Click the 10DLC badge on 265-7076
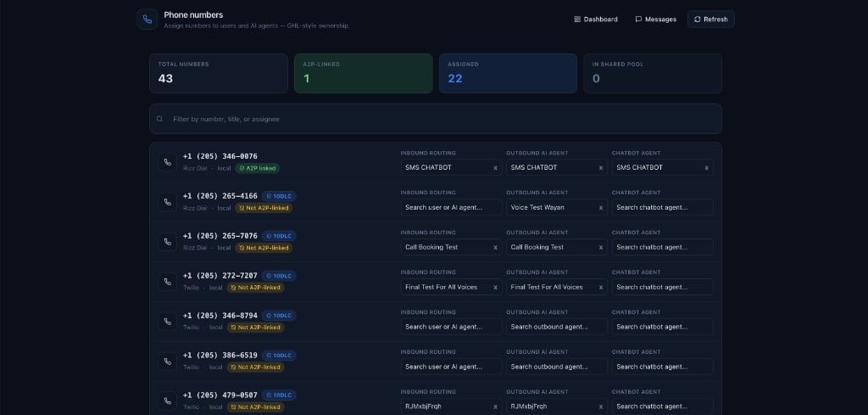The width and height of the screenshot is (868, 415). (279, 236)
